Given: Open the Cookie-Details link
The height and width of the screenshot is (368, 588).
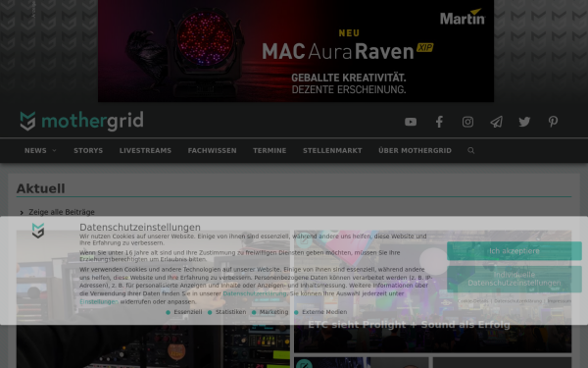Looking at the screenshot, I should [473, 301].
